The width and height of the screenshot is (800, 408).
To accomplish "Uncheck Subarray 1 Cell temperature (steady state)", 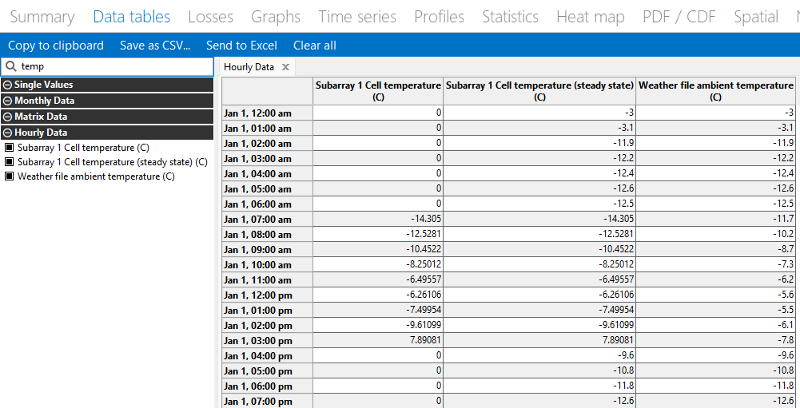I will (9, 162).
